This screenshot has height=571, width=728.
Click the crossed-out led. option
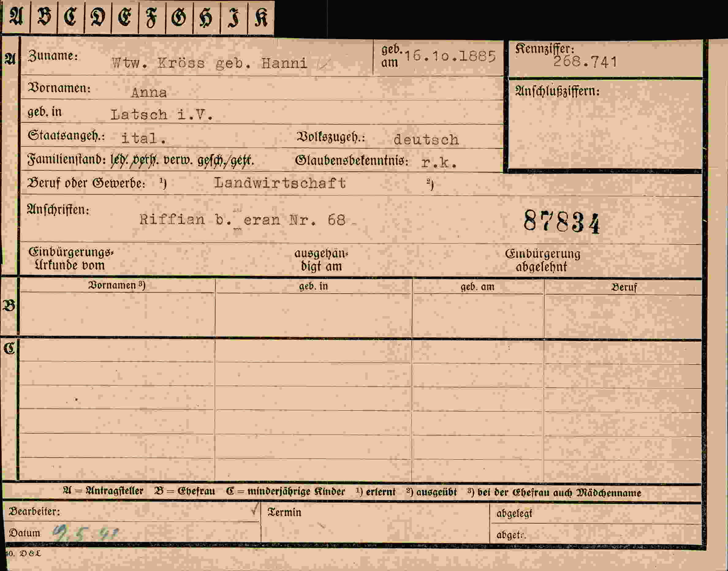point(119,161)
